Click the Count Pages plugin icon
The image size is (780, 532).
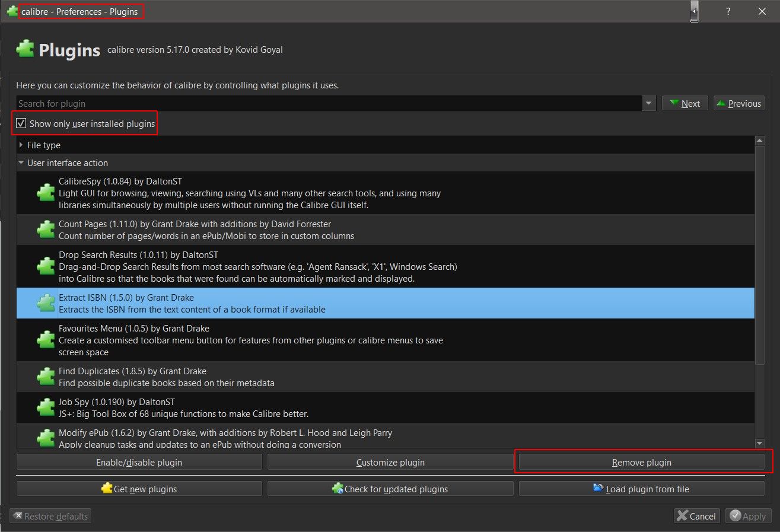(x=46, y=230)
